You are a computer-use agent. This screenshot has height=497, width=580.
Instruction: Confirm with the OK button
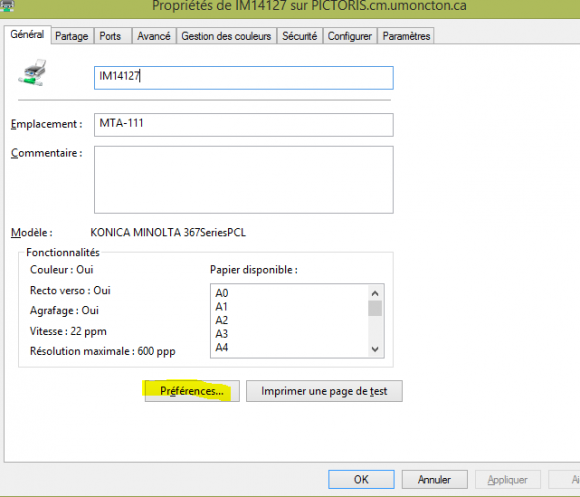pyautogui.click(x=361, y=480)
